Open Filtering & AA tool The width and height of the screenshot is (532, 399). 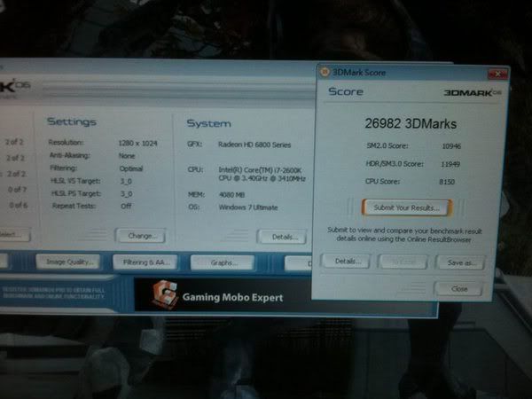click(145, 262)
